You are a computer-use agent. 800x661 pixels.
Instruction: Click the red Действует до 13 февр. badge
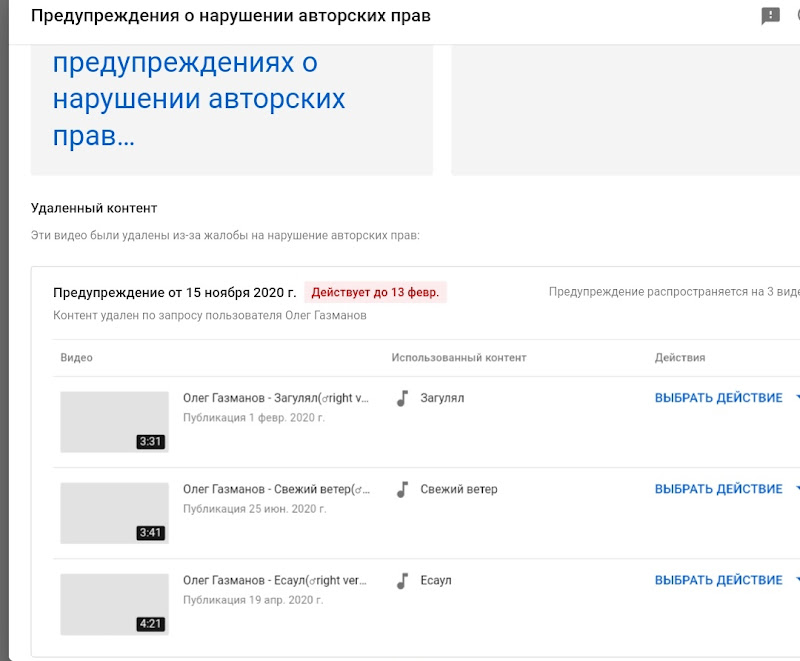pyautogui.click(x=376, y=292)
